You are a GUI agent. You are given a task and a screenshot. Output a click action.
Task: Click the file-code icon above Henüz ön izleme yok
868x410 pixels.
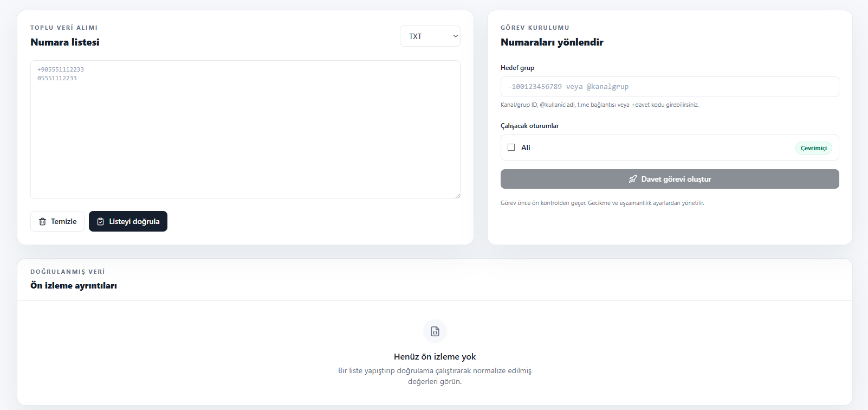click(x=435, y=331)
